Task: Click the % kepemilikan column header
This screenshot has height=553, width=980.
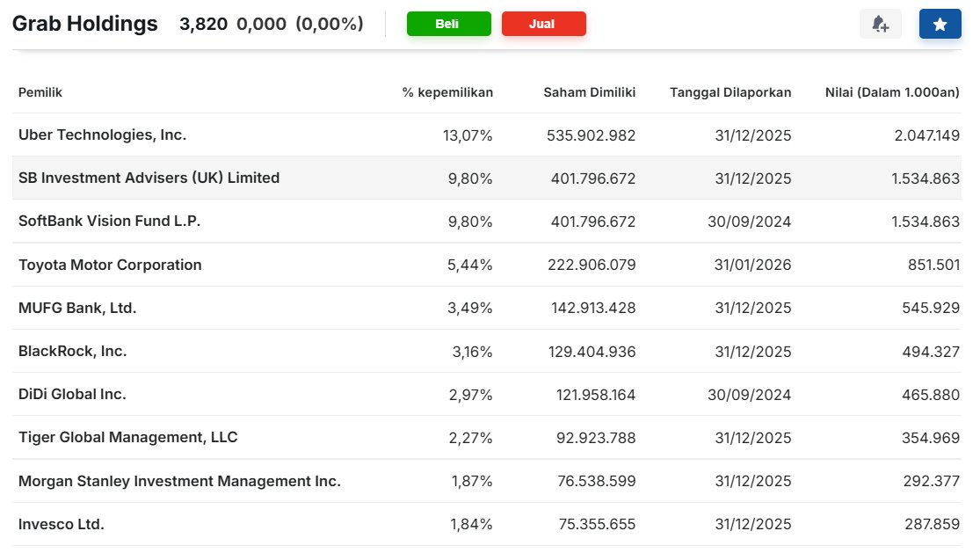Action: click(447, 92)
